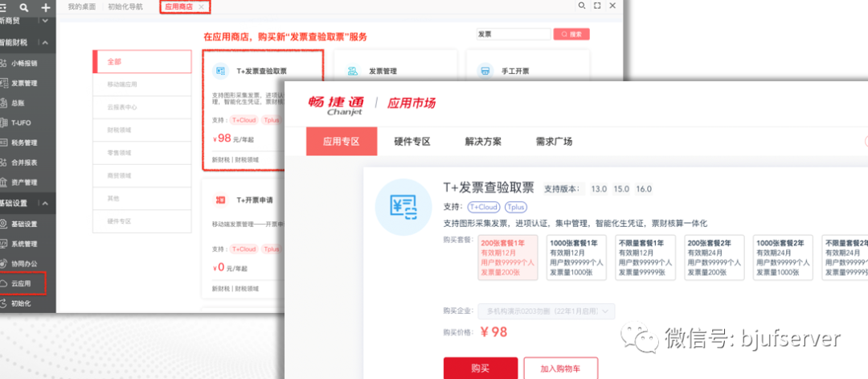Click the 手工开票 app card icon
The width and height of the screenshot is (868, 379).
[485, 71]
